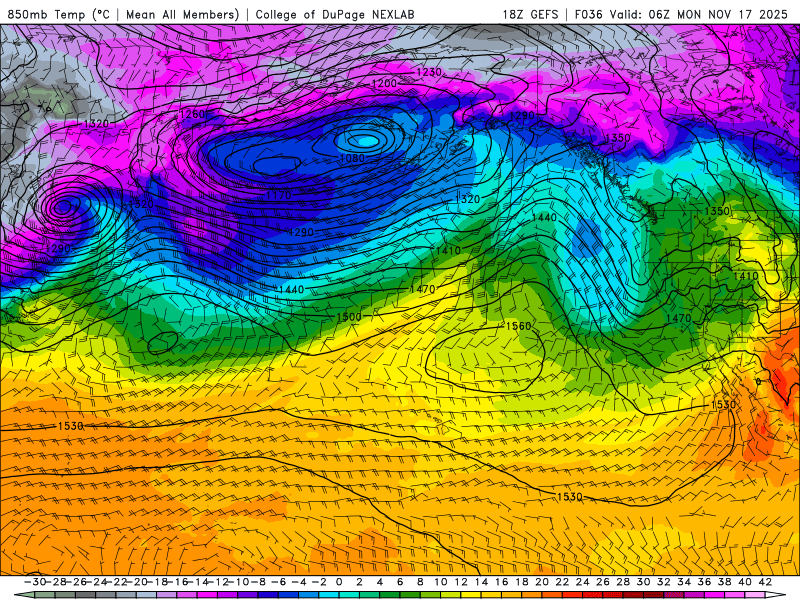
Task: Click 'Valid: 06Z MON NOV 17 2025' text
Action: (x=698, y=14)
